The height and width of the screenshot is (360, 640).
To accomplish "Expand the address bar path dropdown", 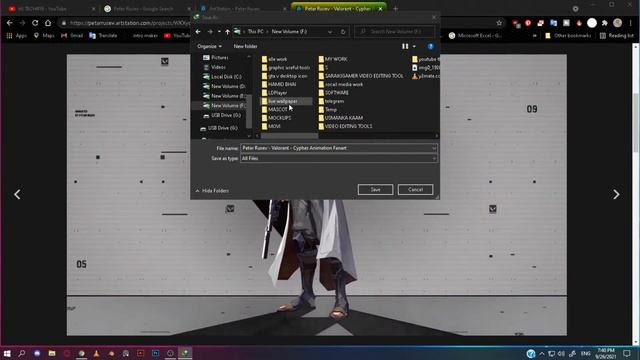I will pyautogui.click(x=330, y=32).
